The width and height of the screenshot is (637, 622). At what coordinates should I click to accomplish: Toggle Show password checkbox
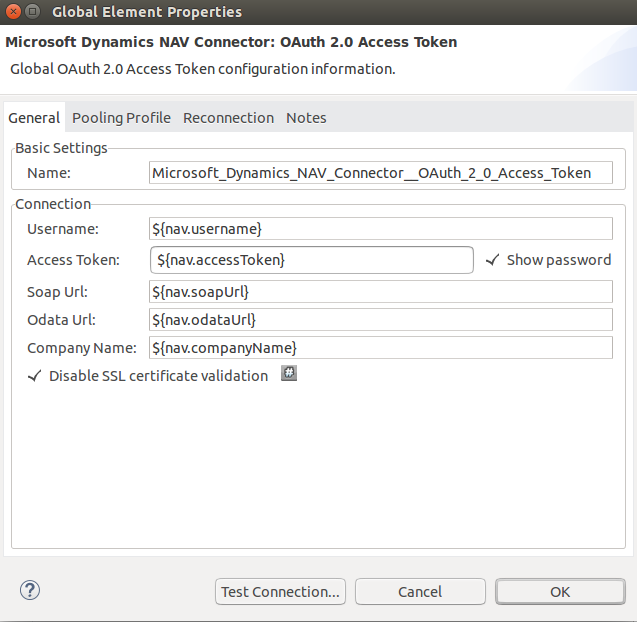pyautogui.click(x=548, y=260)
